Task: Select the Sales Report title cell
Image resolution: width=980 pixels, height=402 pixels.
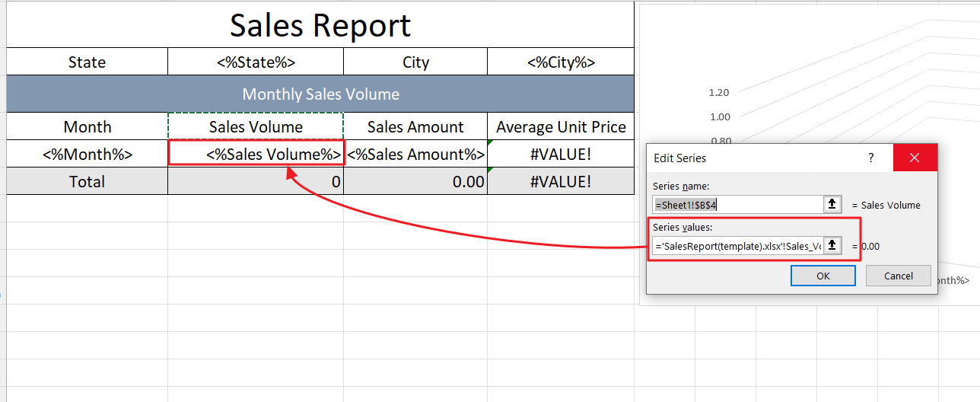Action: click(320, 25)
